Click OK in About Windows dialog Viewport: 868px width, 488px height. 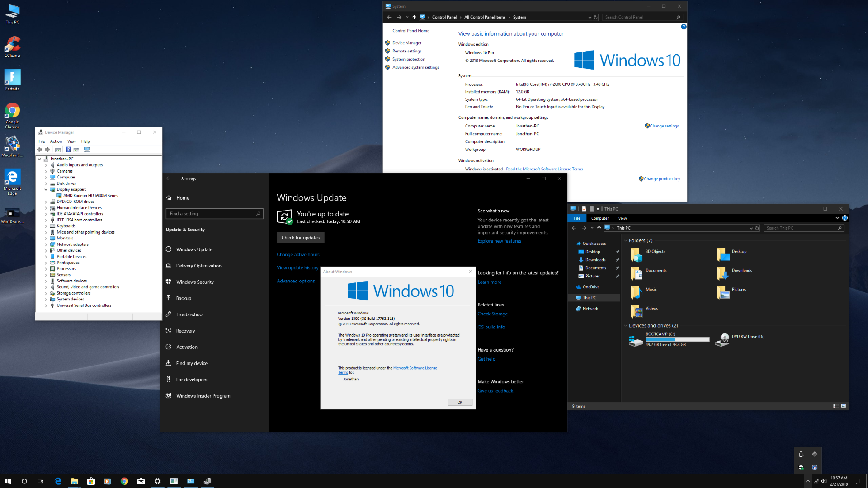[x=460, y=402]
